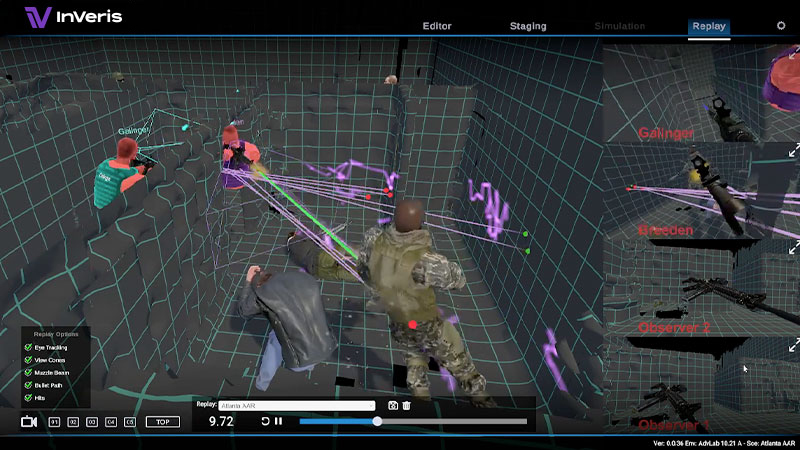Open the Staging tab

coord(528,26)
